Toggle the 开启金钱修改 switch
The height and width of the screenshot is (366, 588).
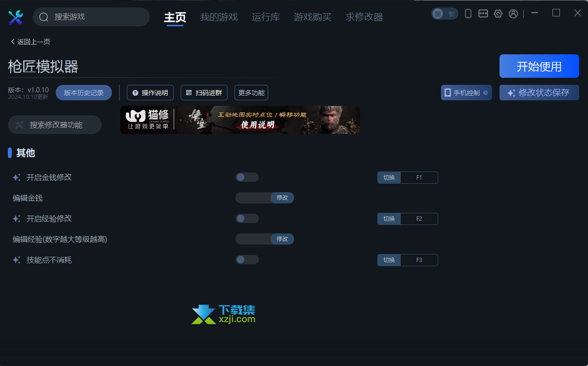(247, 177)
